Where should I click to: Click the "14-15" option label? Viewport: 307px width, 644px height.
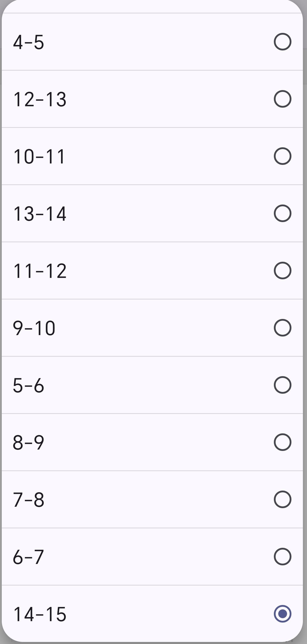click(x=40, y=614)
